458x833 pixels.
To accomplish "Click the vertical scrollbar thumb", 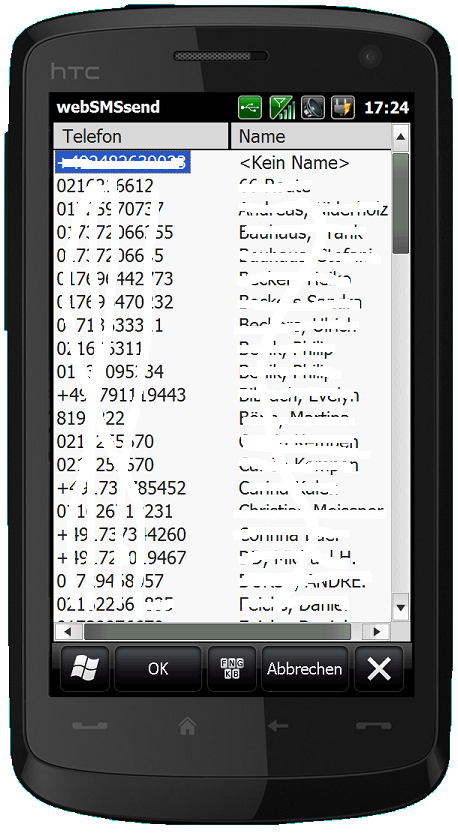I will point(401,203).
